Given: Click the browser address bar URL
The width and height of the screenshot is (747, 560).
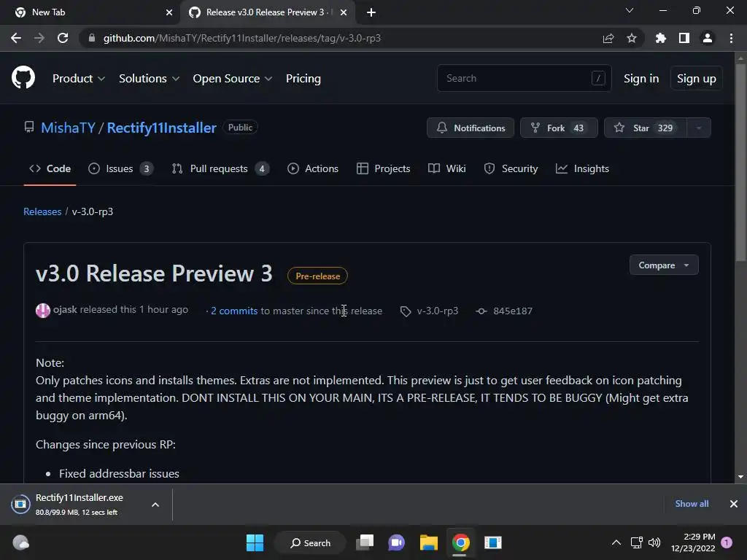Looking at the screenshot, I should (x=242, y=38).
